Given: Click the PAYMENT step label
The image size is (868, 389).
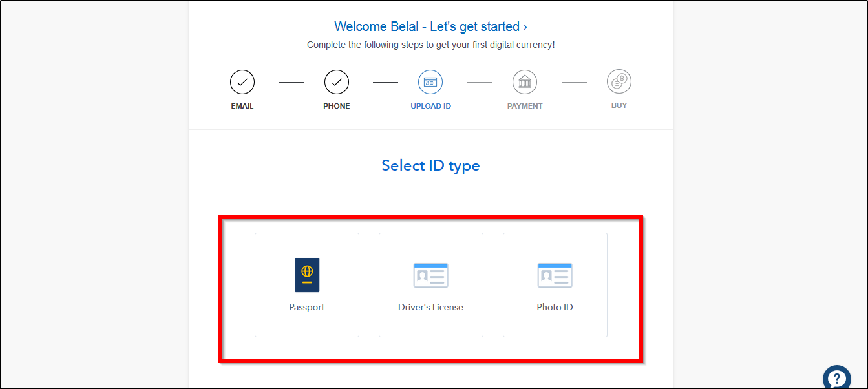Looking at the screenshot, I should click(x=525, y=106).
